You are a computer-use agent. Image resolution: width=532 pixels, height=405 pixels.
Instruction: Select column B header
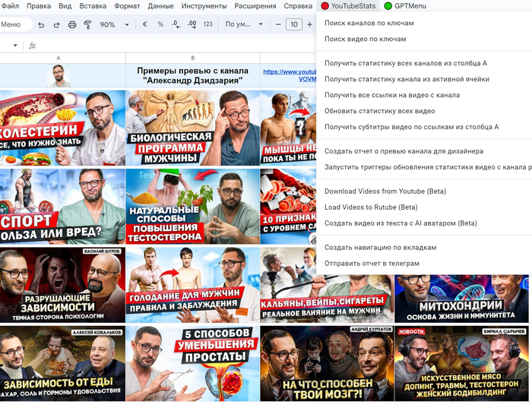tap(193, 58)
